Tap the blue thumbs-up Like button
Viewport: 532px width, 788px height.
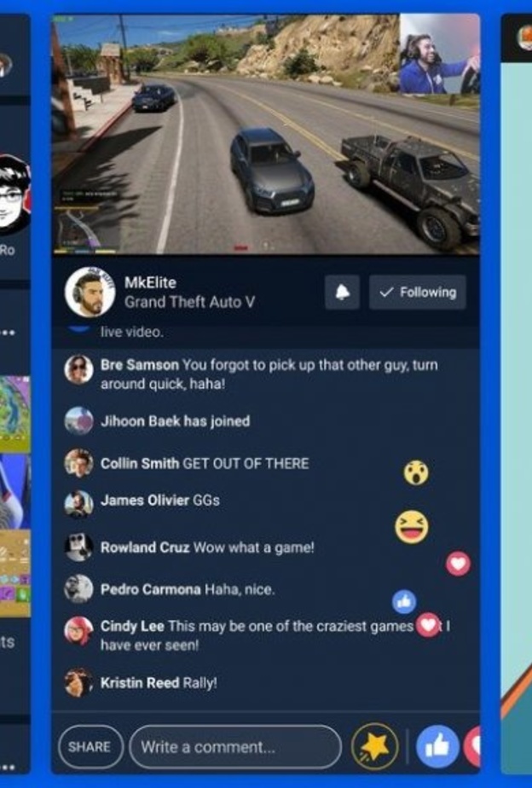[437, 747]
